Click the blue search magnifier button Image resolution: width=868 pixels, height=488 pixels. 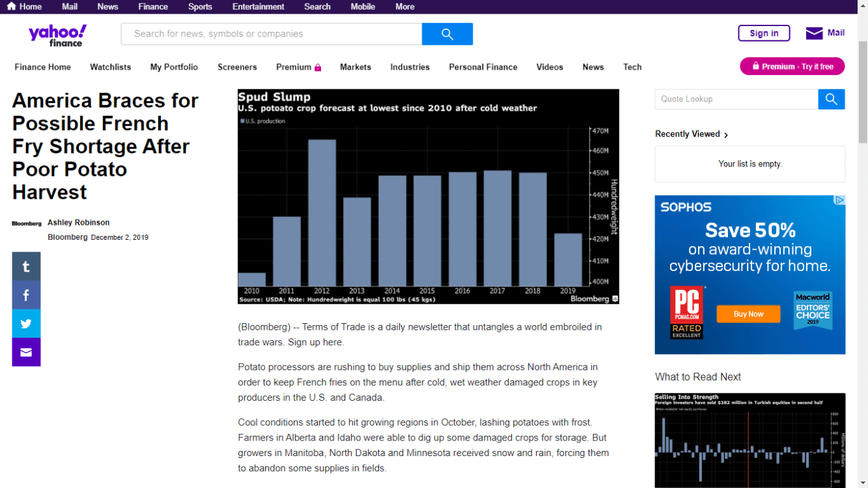(x=447, y=34)
